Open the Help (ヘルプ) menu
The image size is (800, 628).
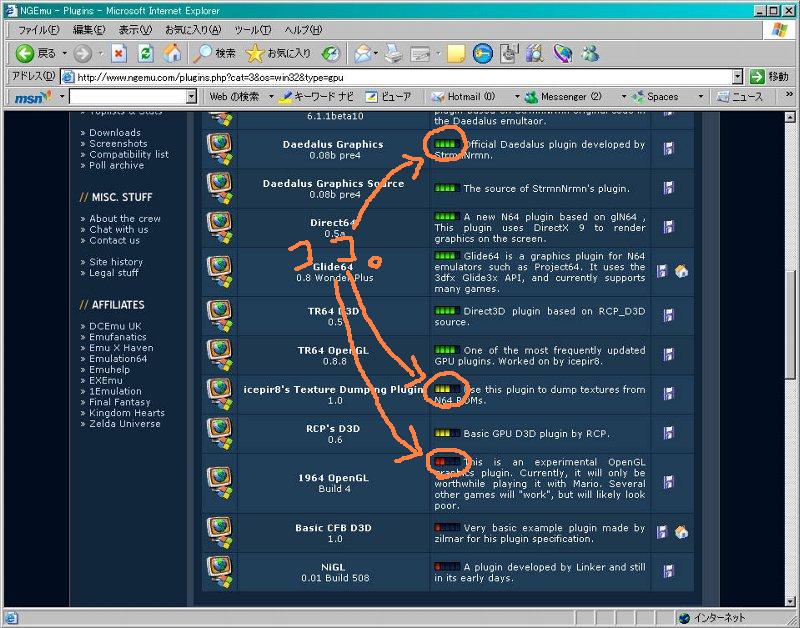point(303,30)
